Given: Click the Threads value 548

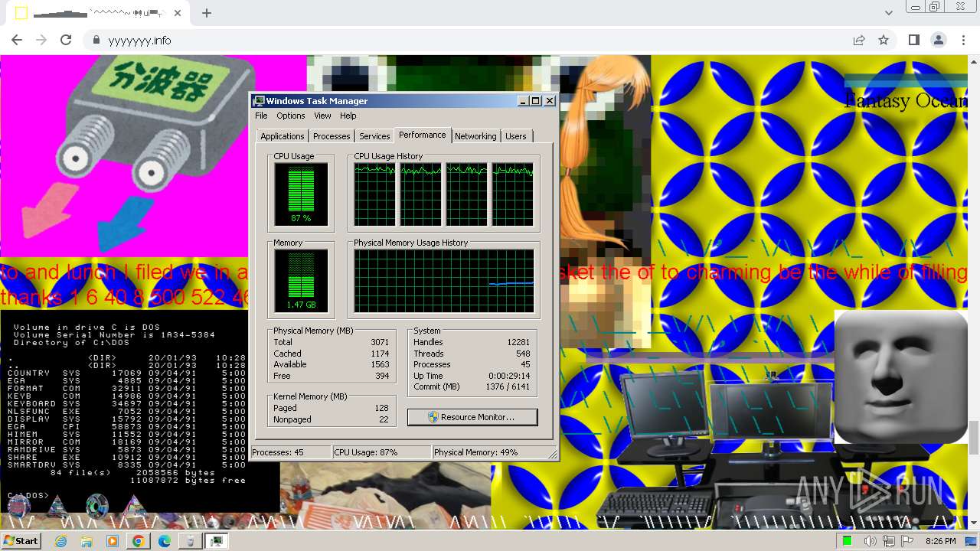Looking at the screenshot, I should 523,354.
